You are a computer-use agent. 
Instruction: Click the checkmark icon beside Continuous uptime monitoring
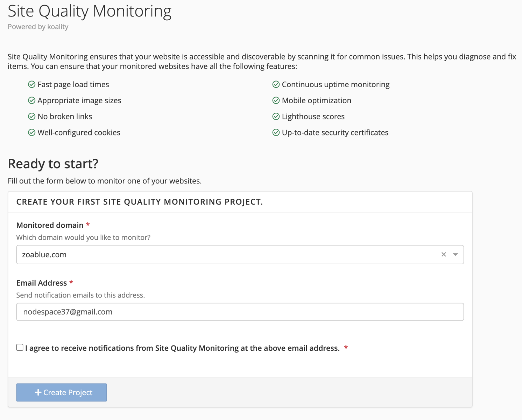[276, 85]
